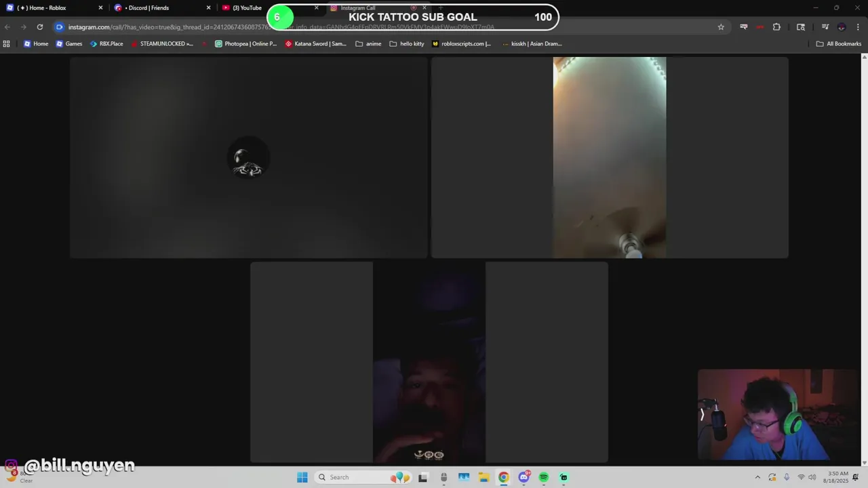Open the mouse utility taskbar icon
This screenshot has height=488, width=868.
click(443, 477)
